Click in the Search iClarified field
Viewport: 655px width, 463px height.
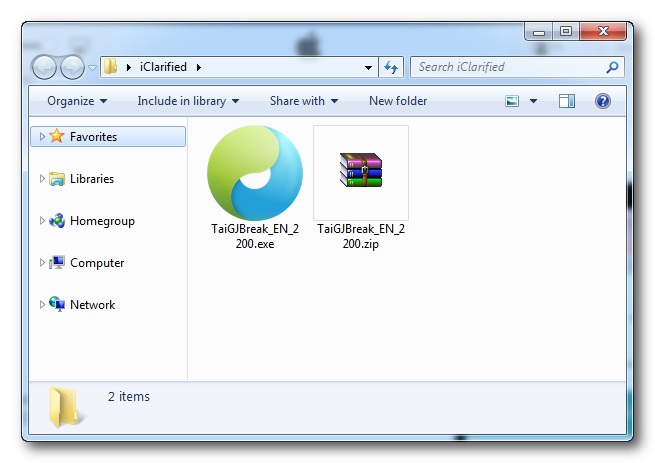point(517,67)
